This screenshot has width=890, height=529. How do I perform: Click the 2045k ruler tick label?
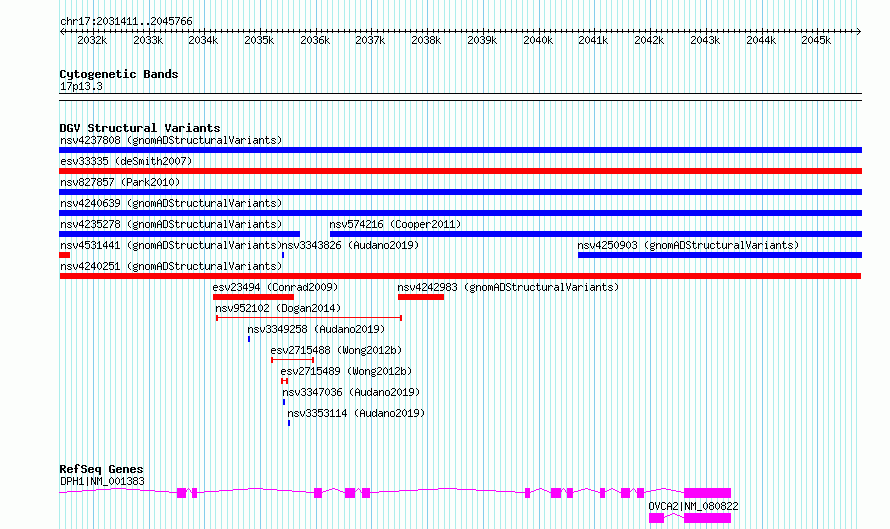(x=816, y=40)
